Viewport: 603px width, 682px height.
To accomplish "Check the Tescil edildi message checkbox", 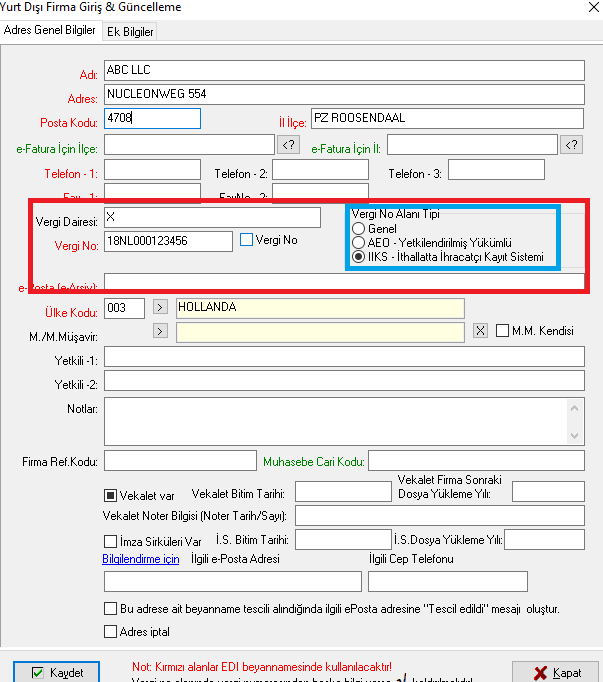I will [111, 608].
